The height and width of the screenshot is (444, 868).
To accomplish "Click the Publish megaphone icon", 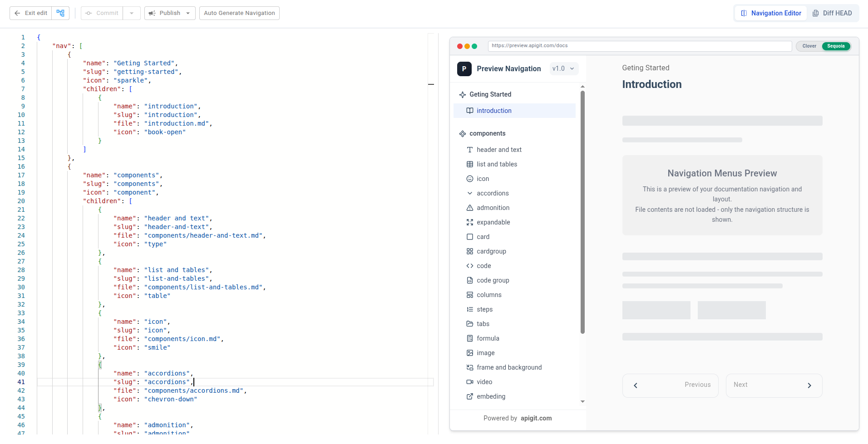I will [152, 13].
